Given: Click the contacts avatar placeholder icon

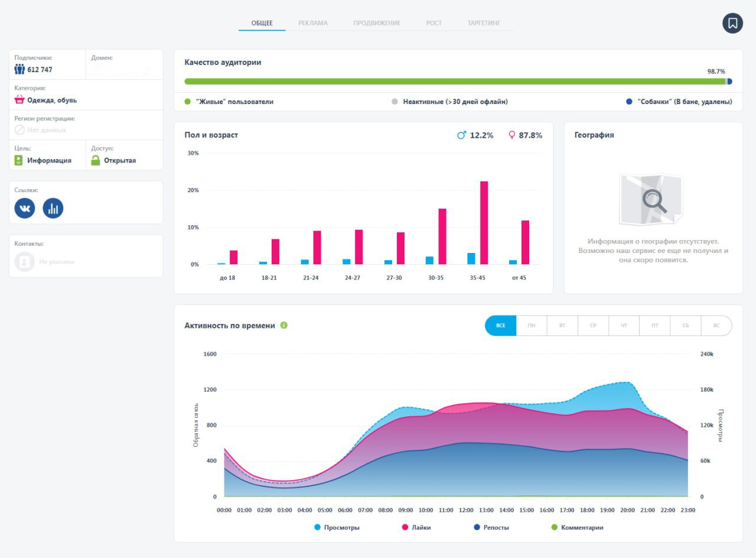Looking at the screenshot, I should tap(25, 261).
